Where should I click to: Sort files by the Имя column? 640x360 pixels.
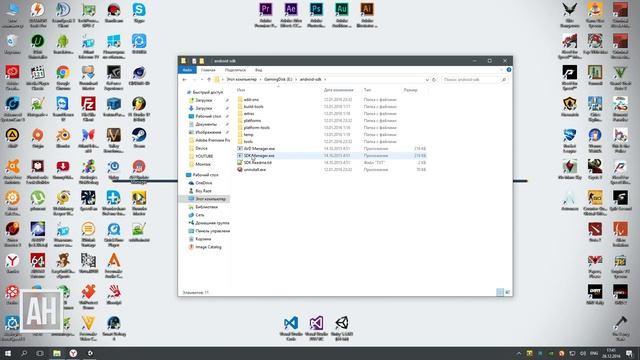click(241, 90)
